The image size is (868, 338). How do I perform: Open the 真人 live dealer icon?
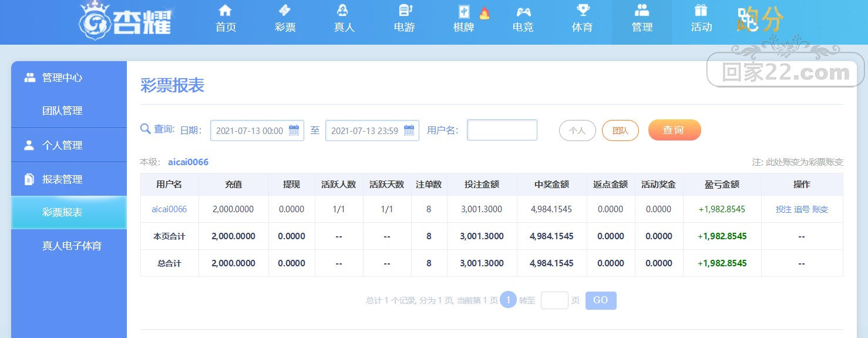click(344, 10)
